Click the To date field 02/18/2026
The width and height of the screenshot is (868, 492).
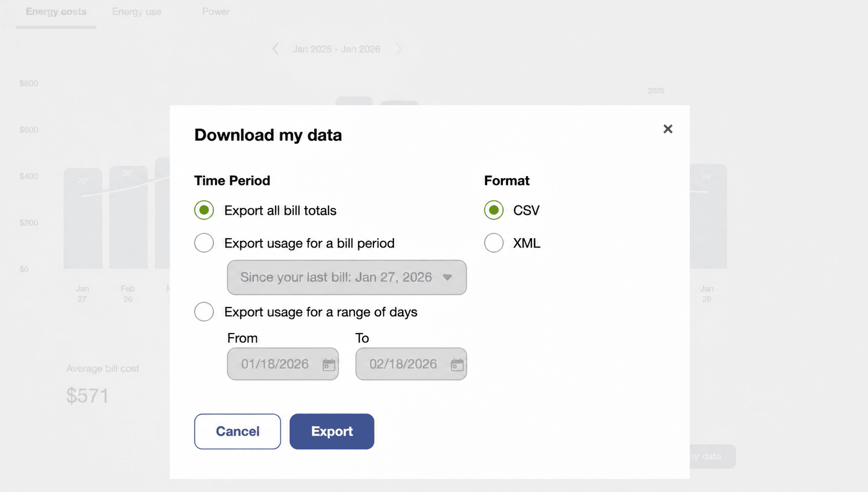click(x=411, y=364)
